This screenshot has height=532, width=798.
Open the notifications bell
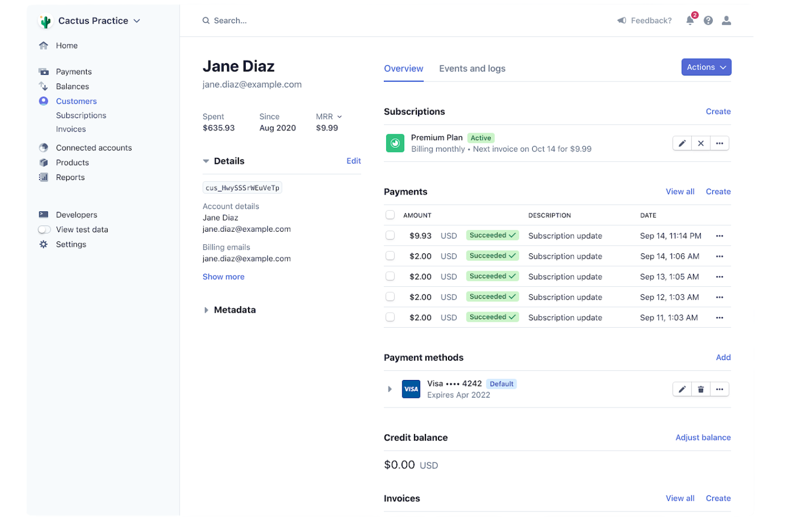click(x=690, y=20)
